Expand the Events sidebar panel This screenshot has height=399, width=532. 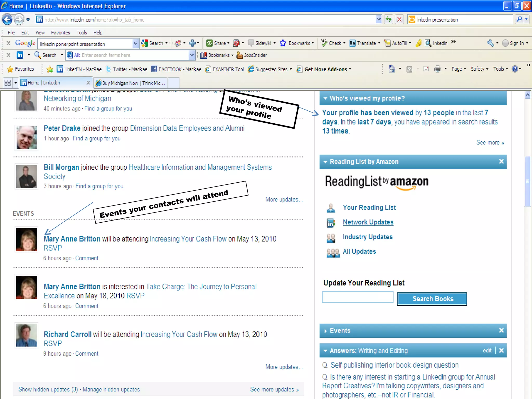tap(325, 331)
